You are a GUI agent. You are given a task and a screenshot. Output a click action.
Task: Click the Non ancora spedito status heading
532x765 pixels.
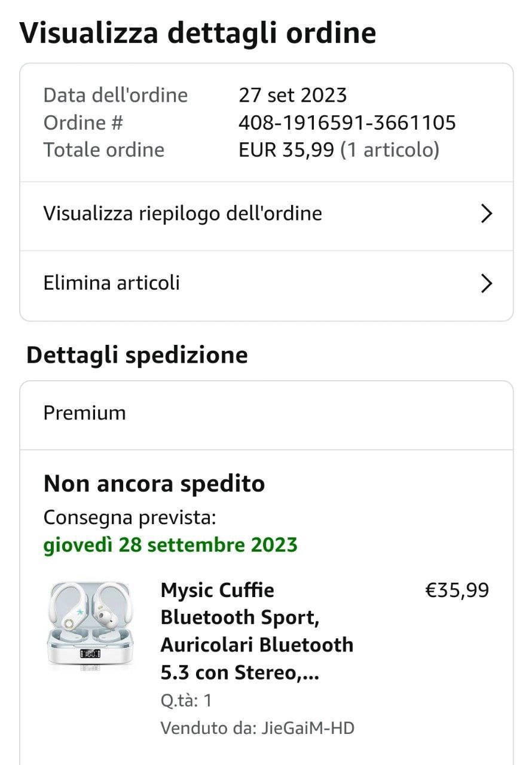pos(154,484)
